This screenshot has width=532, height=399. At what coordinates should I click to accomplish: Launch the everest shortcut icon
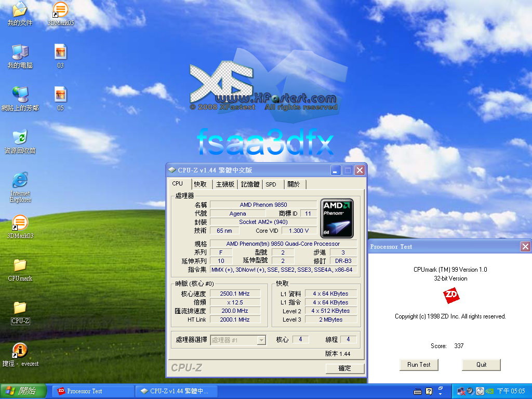20,351
